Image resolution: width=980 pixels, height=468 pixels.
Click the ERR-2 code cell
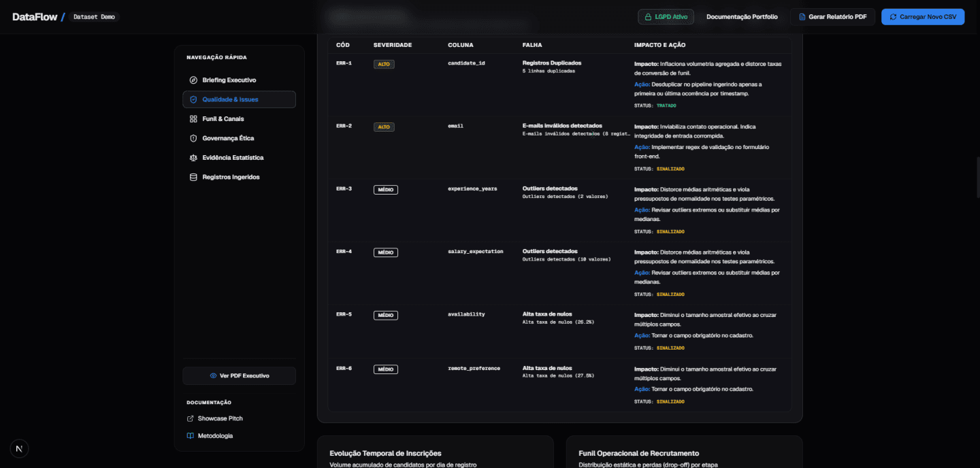click(344, 126)
